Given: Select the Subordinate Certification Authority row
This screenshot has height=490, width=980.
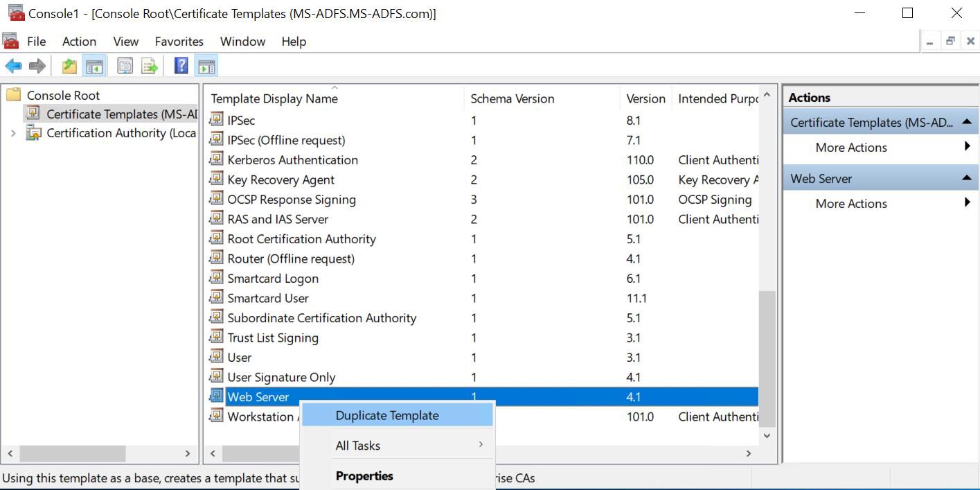Looking at the screenshot, I should (x=483, y=318).
